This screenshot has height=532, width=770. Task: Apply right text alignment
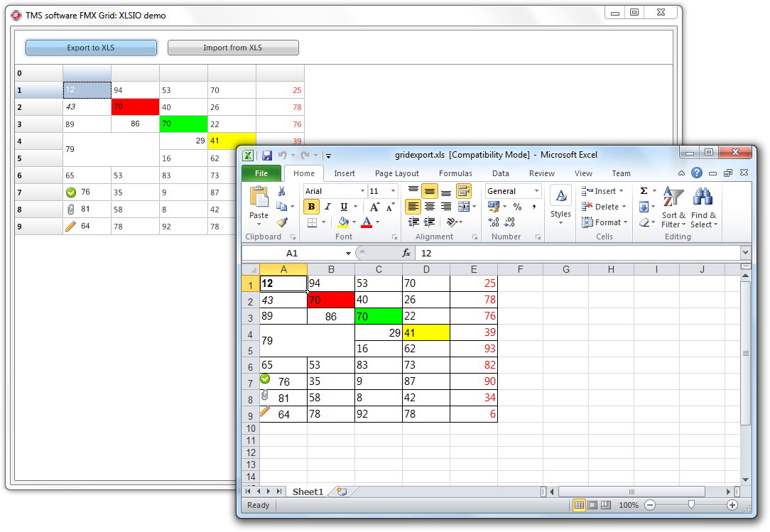tap(446, 207)
